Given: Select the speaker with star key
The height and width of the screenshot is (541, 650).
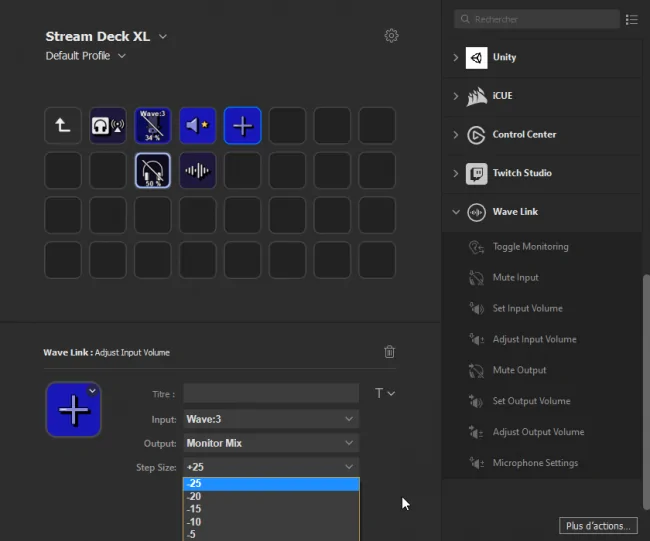Looking at the screenshot, I should coord(198,126).
